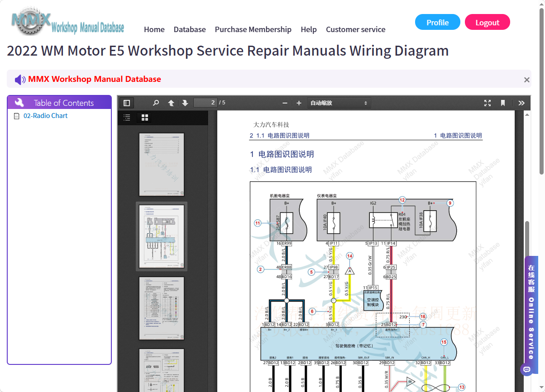This screenshot has width=545, height=392.
Task: Open the PDF tools double-chevron menu
Action: [521, 103]
